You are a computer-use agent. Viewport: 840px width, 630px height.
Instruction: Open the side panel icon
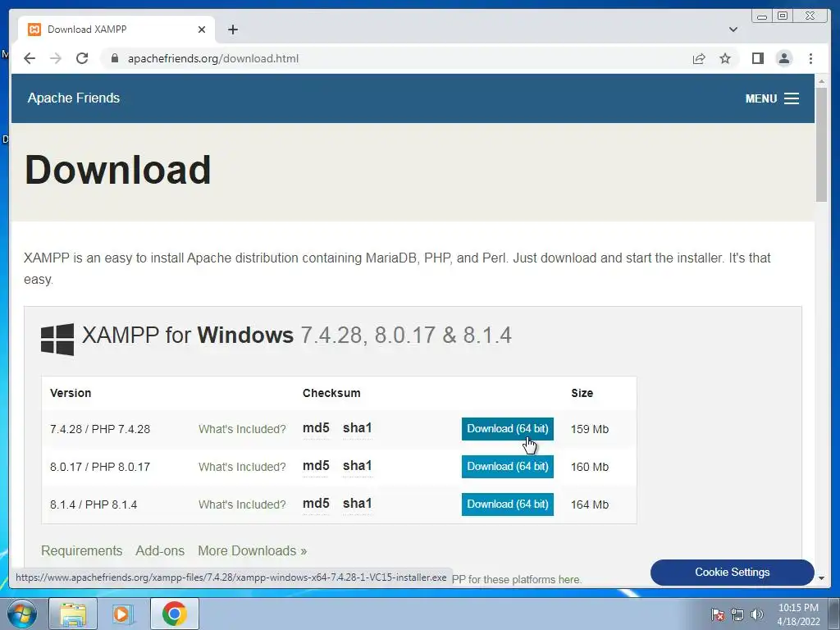pos(757,58)
